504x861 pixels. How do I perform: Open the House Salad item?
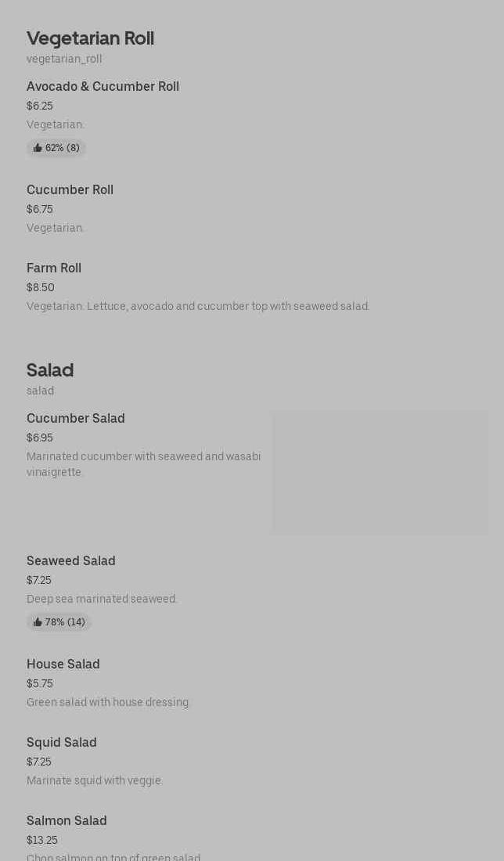63,665
